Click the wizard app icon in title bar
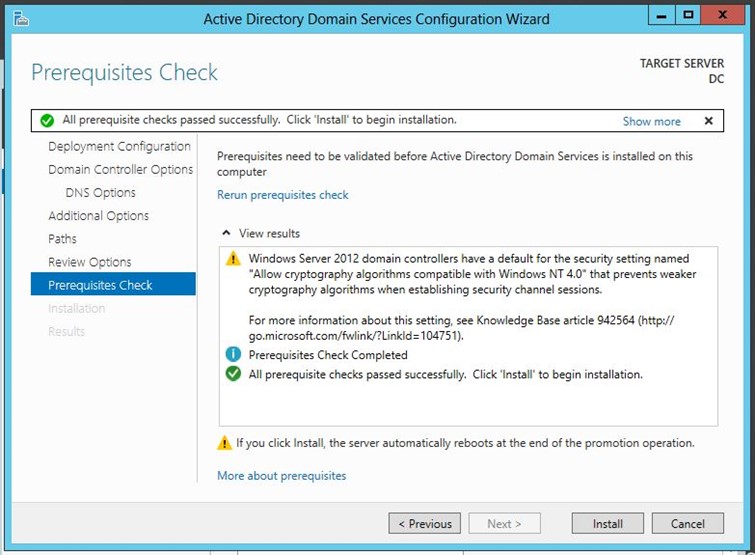Image resolution: width=755 pixels, height=555 pixels. [21, 19]
